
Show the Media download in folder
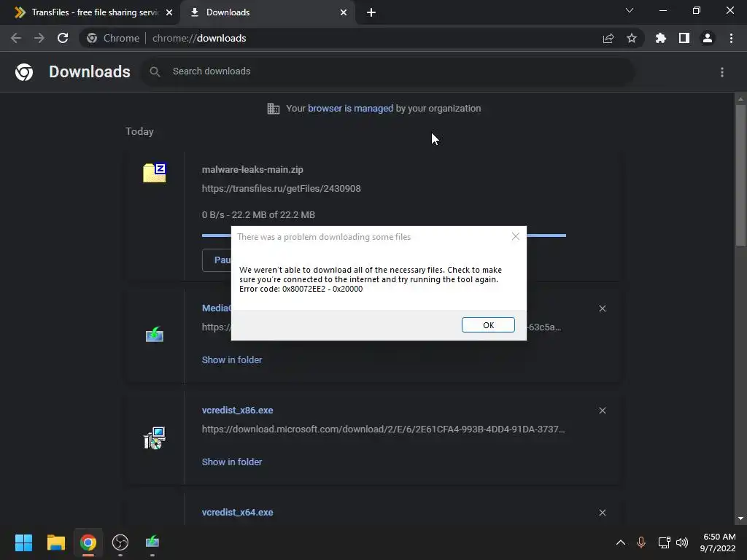coord(231,360)
